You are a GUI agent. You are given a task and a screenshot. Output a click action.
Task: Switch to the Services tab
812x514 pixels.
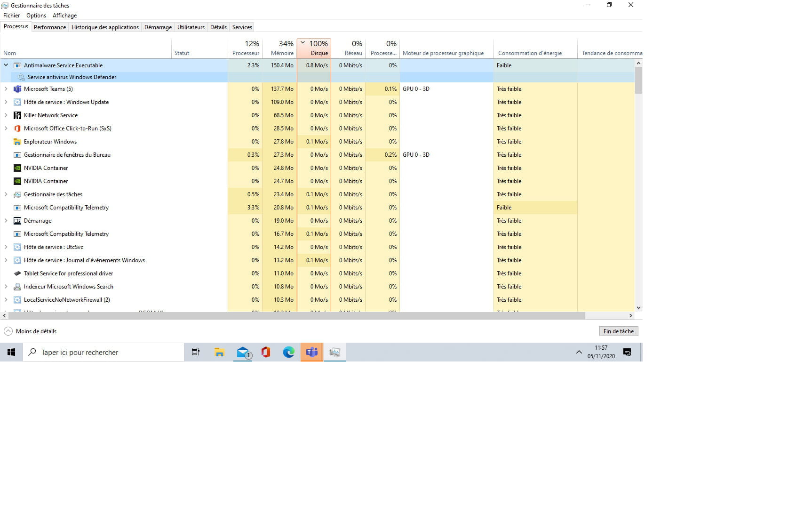coord(242,27)
